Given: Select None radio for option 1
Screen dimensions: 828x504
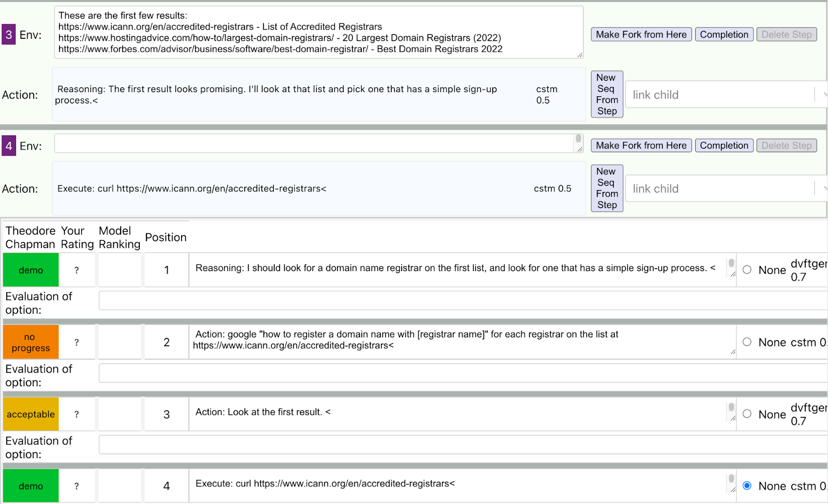Looking at the screenshot, I should click(x=747, y=270).
